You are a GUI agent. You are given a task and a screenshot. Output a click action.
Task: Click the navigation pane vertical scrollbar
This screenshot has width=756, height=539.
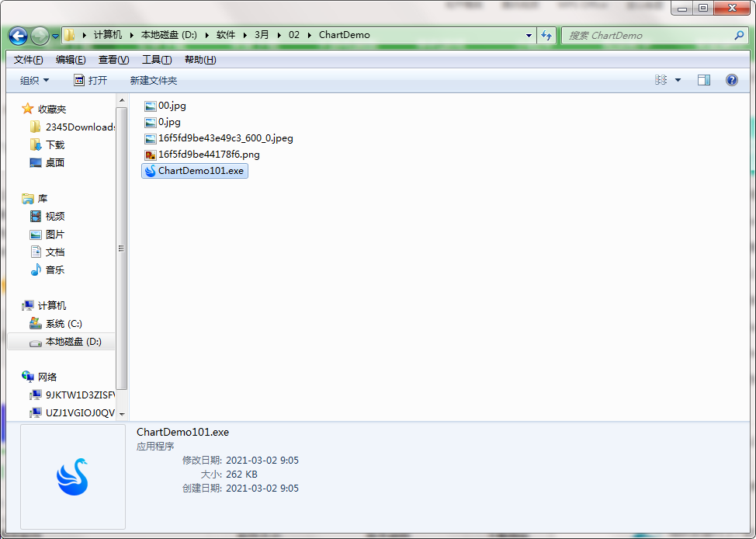(121, 249)
